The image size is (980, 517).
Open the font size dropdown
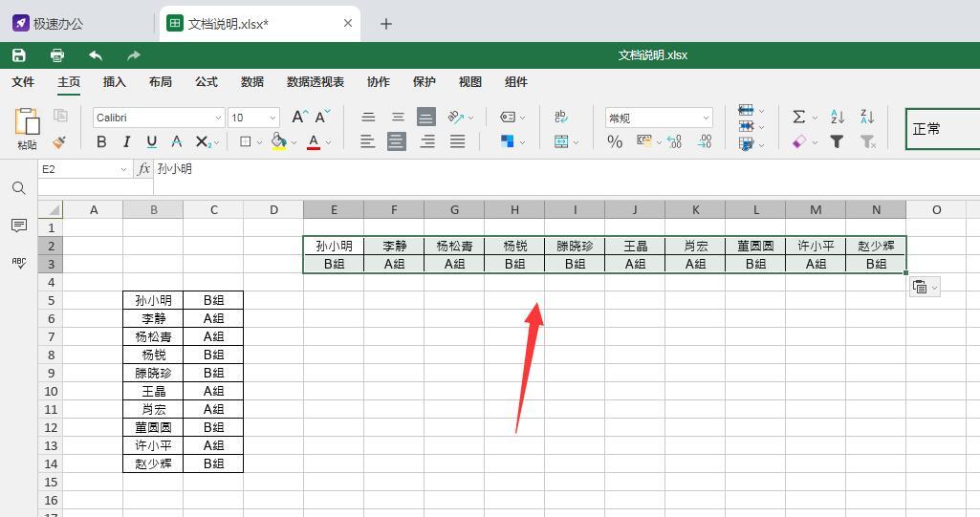(273, 118)
